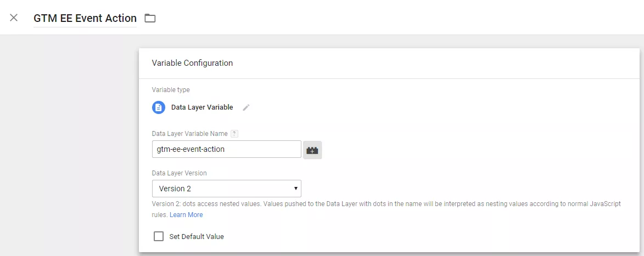Click the Variable Configuration heading
Screen dimensions: 644x256
[192, 63]
